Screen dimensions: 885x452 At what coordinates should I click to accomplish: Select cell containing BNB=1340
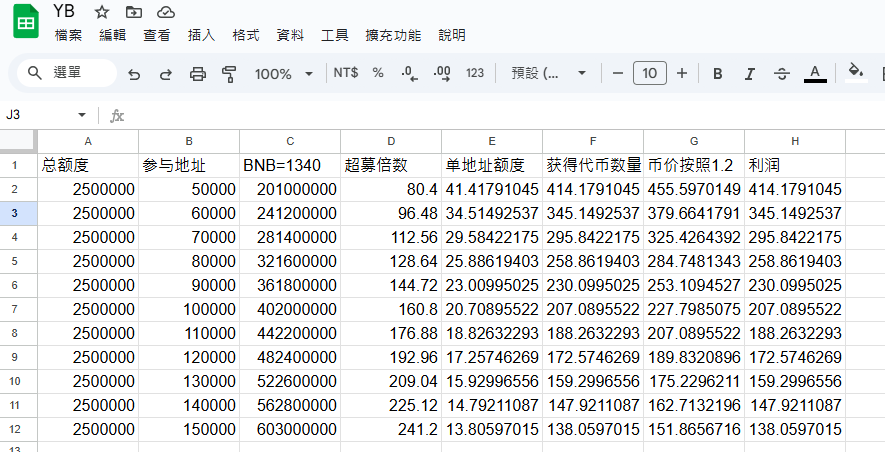coord(289,164)
